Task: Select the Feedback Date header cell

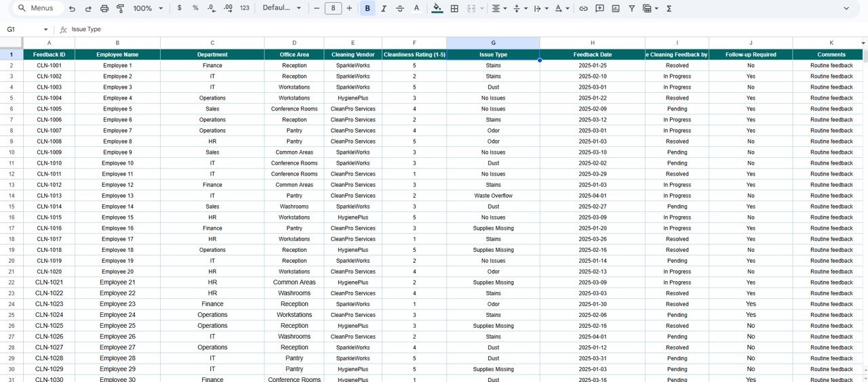Action: (592, 55)
